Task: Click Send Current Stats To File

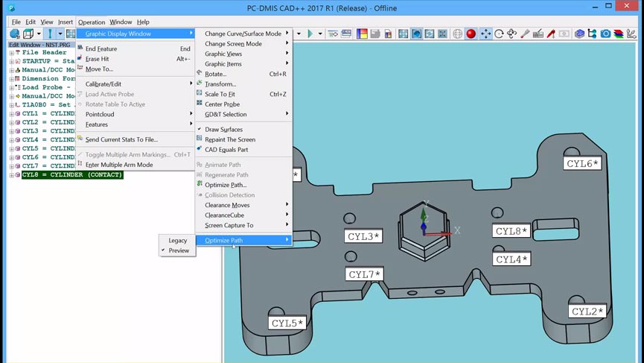Action: (x=121, y=139)
